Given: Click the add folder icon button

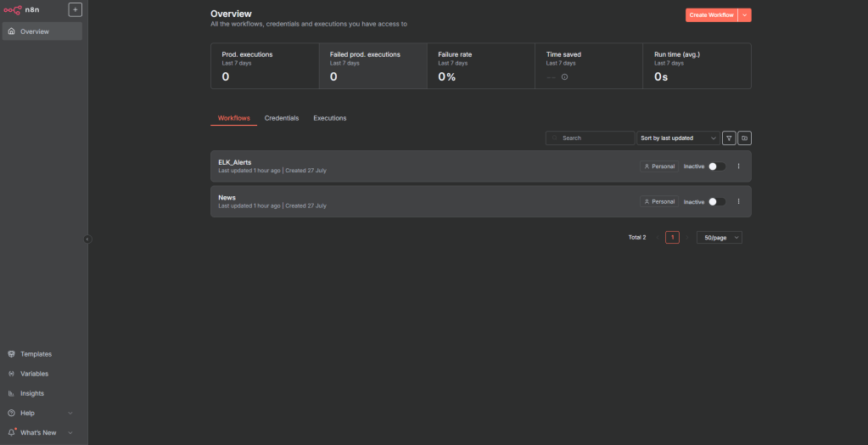Looking at the screenshot, I should pos(744,138).
